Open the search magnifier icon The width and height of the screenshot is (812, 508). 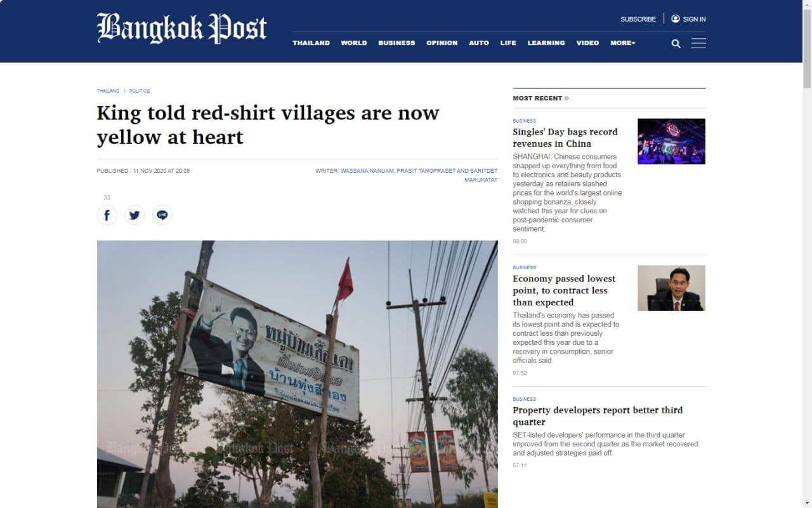pyautogui.click(x=676, y=44)
